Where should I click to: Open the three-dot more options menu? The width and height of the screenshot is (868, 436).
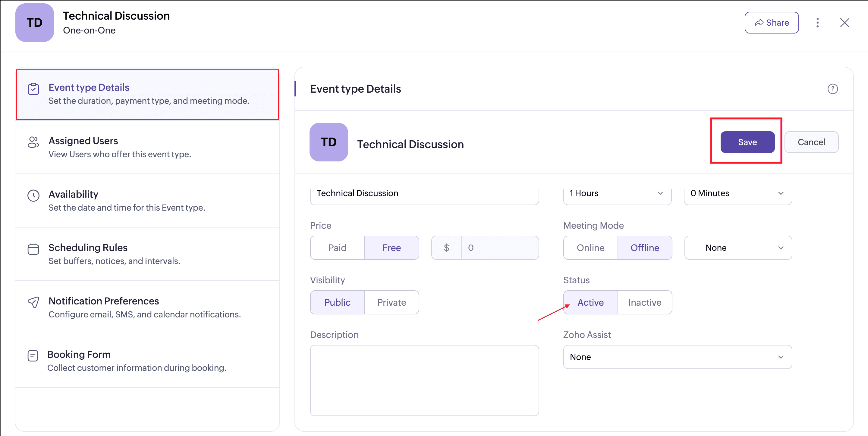817,23
